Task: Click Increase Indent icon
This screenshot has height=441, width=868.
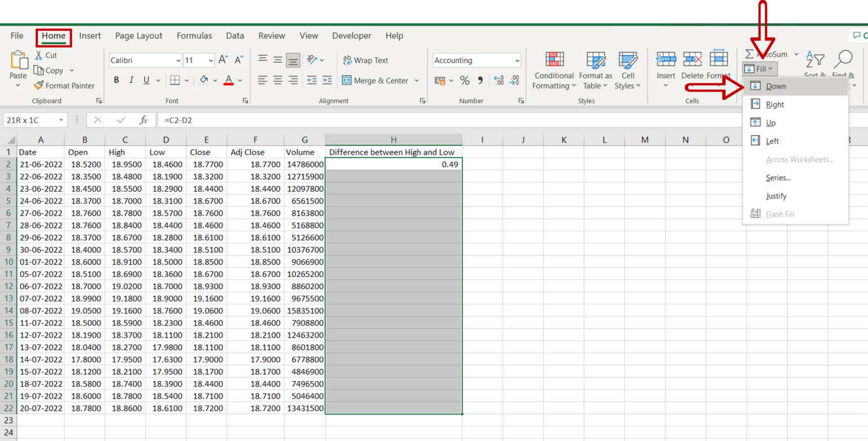Action: 328,80
